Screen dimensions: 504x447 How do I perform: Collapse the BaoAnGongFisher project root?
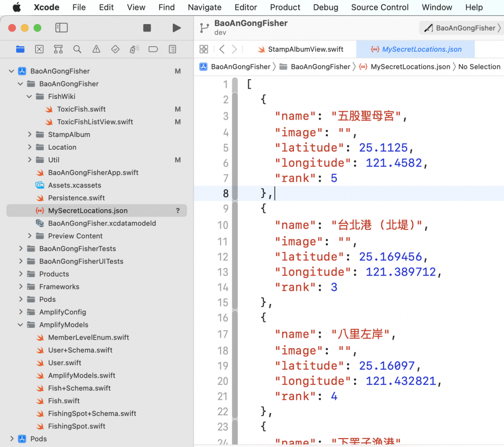[12, 71]
